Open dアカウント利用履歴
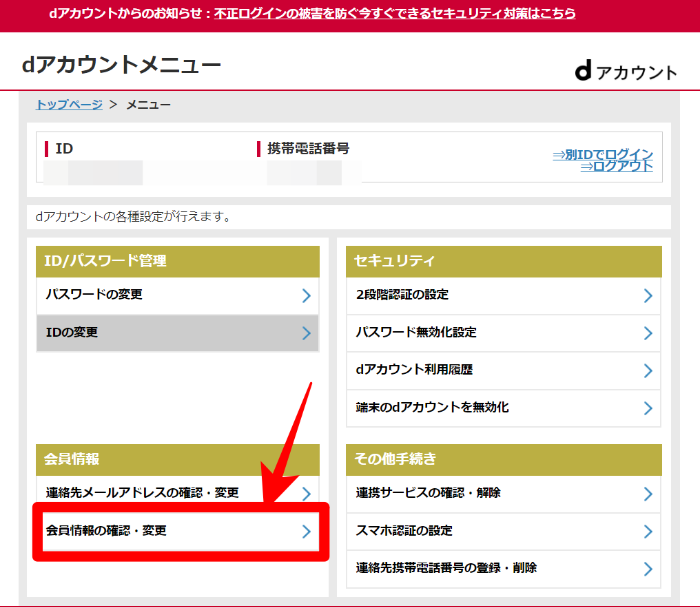 (x=504, y=370)
